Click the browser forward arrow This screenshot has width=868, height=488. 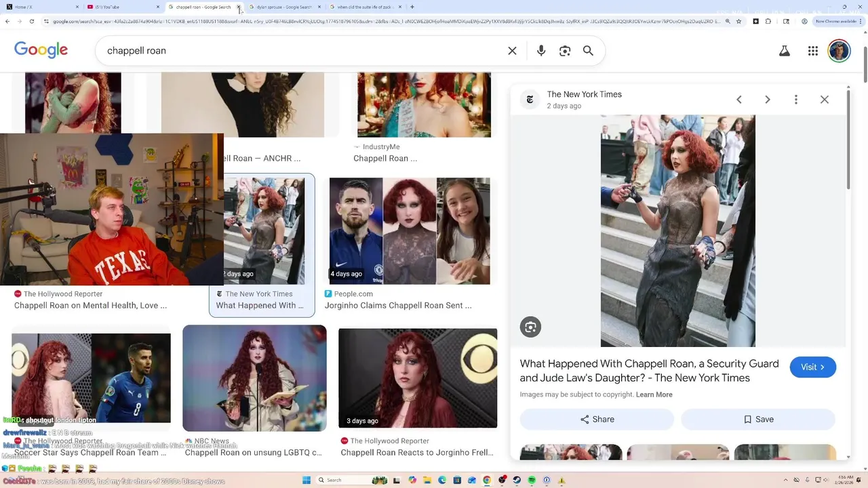click(x=20, y=21)
